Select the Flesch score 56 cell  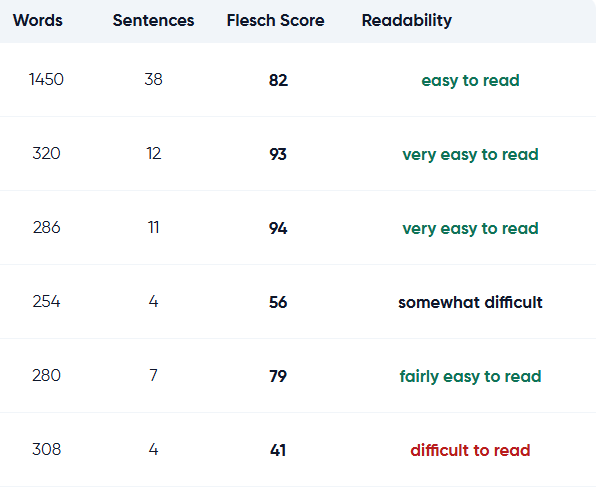tap(278, 303)
